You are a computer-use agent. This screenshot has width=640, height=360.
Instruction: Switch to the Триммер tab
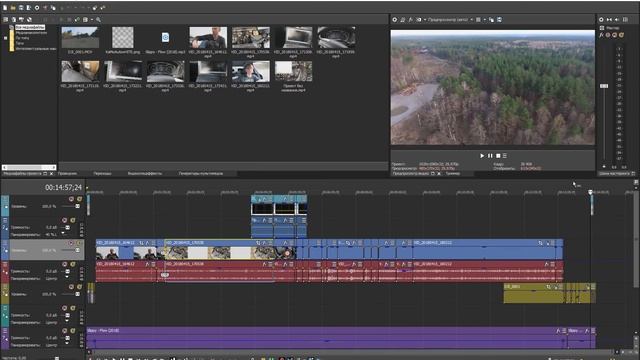(x=453, y=173)
